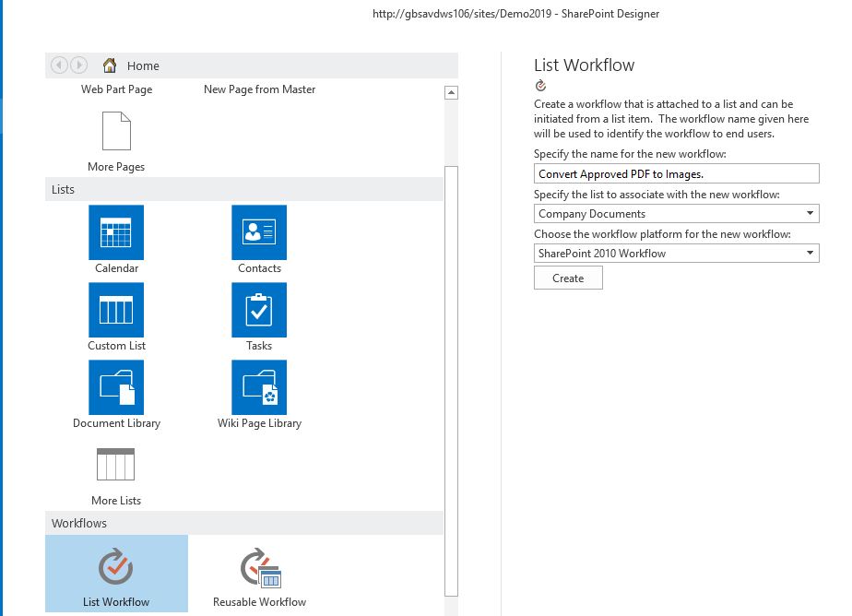This screenshot has height=616, width=852.
Task: Click the More Pages icon
Action: pos(115,132)
